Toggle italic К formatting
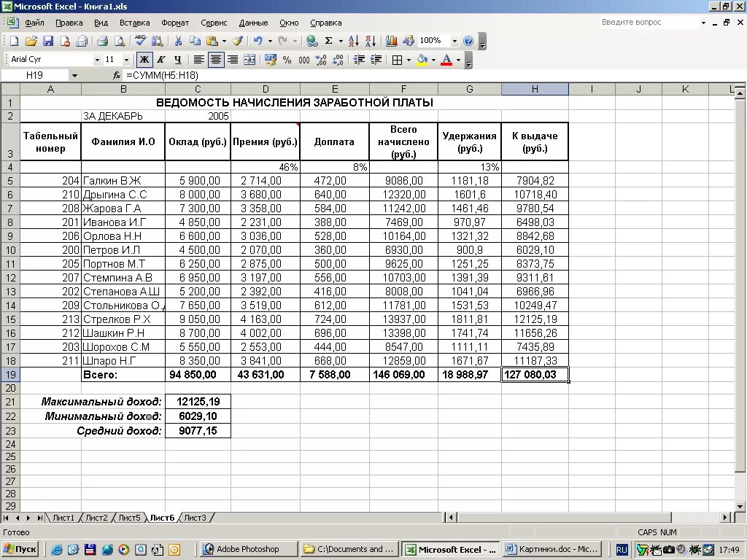Image resolution: width=747 pixels, height=560 pixels. point(161,60)
